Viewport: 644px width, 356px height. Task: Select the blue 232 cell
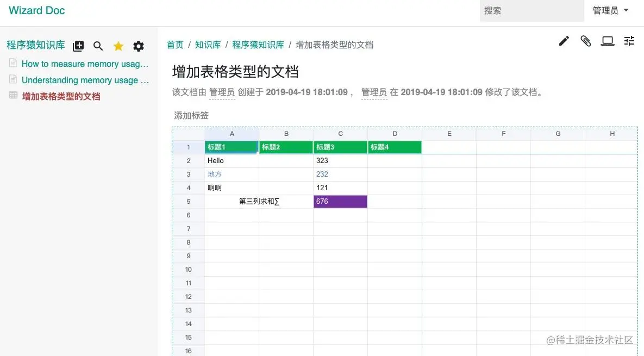pyautogui.click(x=341, y=174)
